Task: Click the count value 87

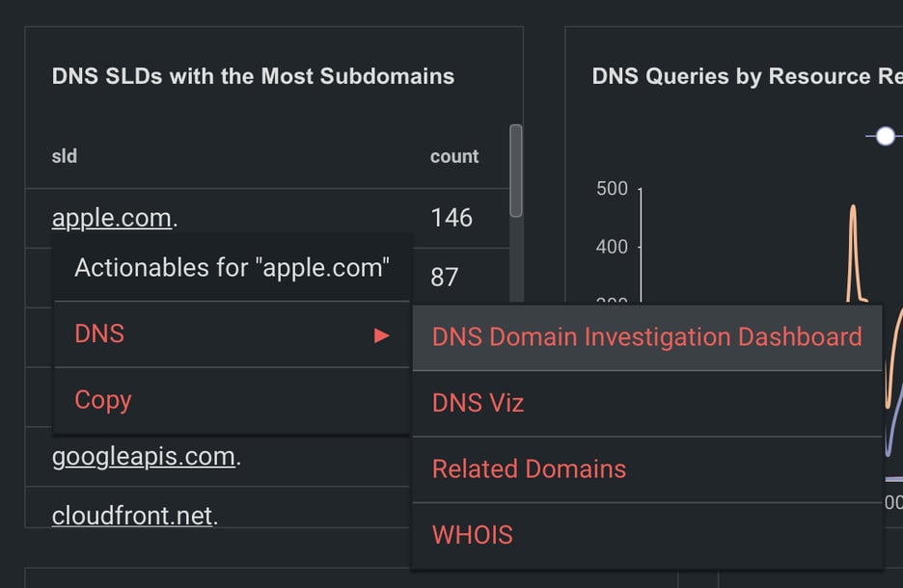Action: pyautogui.click(x=444, y=278)
